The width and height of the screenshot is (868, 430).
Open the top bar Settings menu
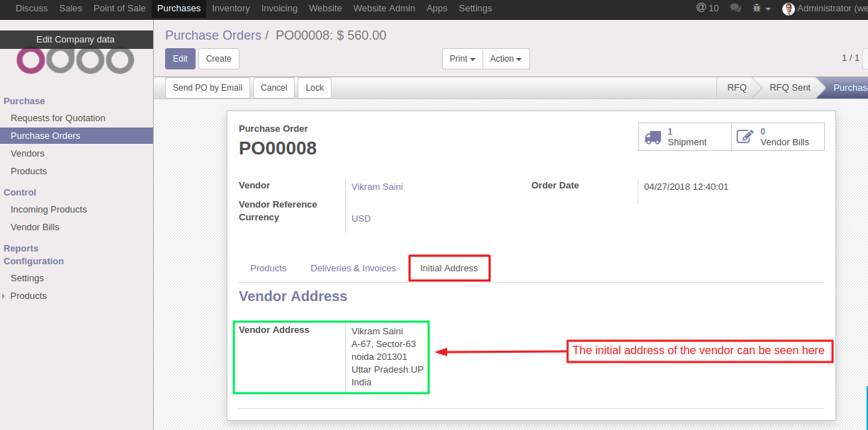475,9
